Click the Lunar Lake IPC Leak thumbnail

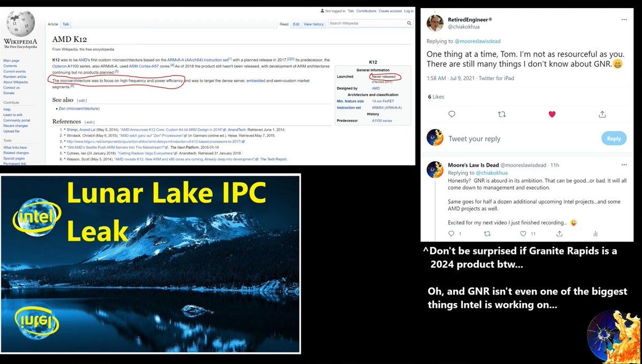click(150, 263)
